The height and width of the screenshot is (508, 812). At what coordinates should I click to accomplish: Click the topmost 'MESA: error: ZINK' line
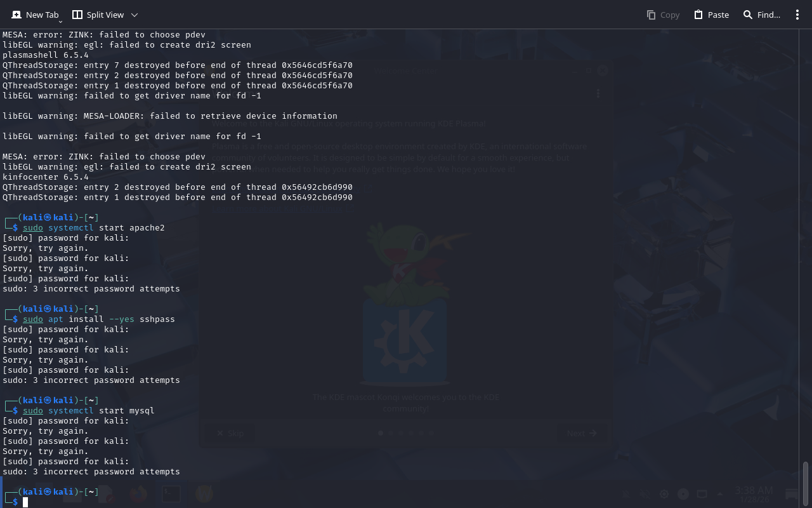tap(104, 35)
